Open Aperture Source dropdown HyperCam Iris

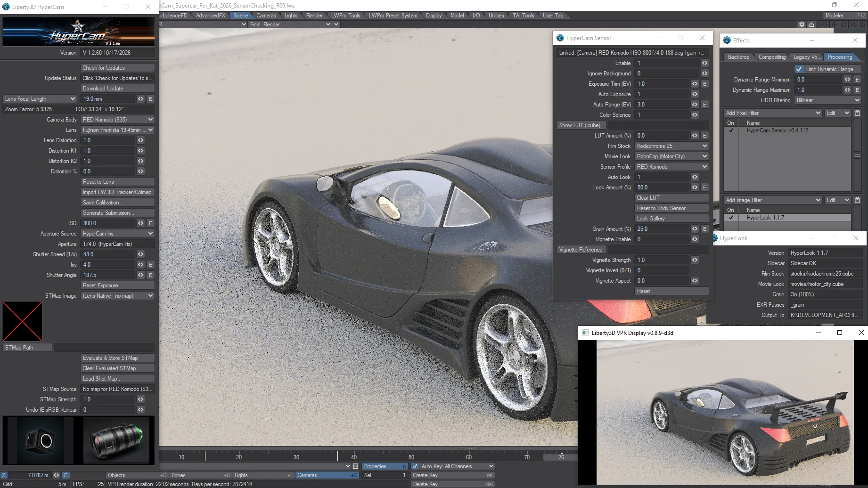pyautogui.click(x=117, y=234)
